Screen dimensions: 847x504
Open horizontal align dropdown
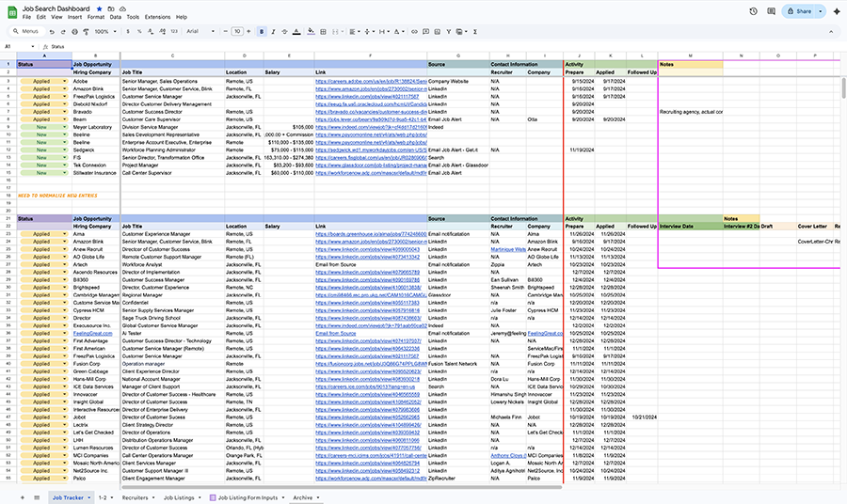353,32
